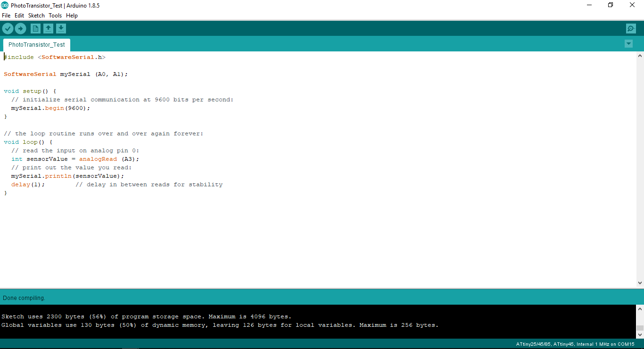Image resolution: width=644 pixels, height=349 pixels.
Task: Open an existing sketch with up-arrow icon
Action: pos(48,29)
